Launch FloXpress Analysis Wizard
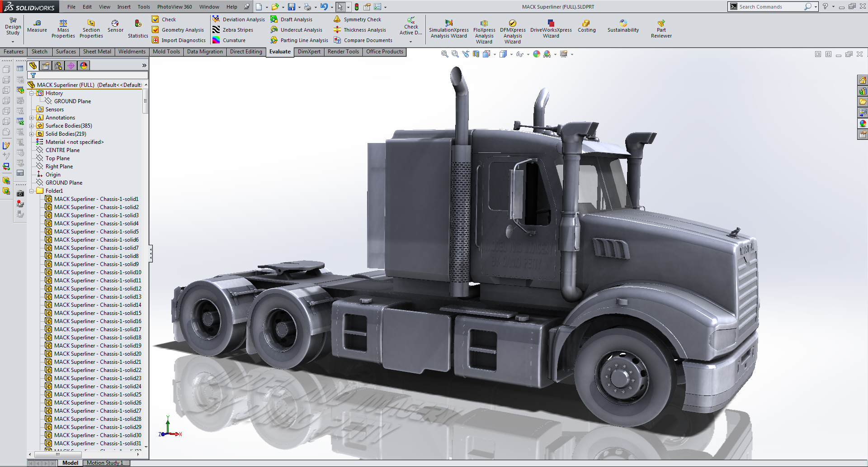This screenshot has width=868, height=467. [484, 32]
